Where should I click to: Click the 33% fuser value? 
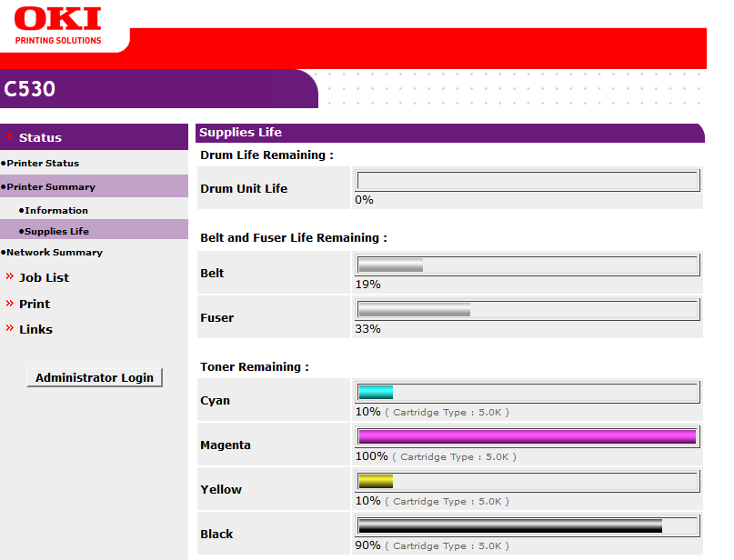[x=368, y=329]
